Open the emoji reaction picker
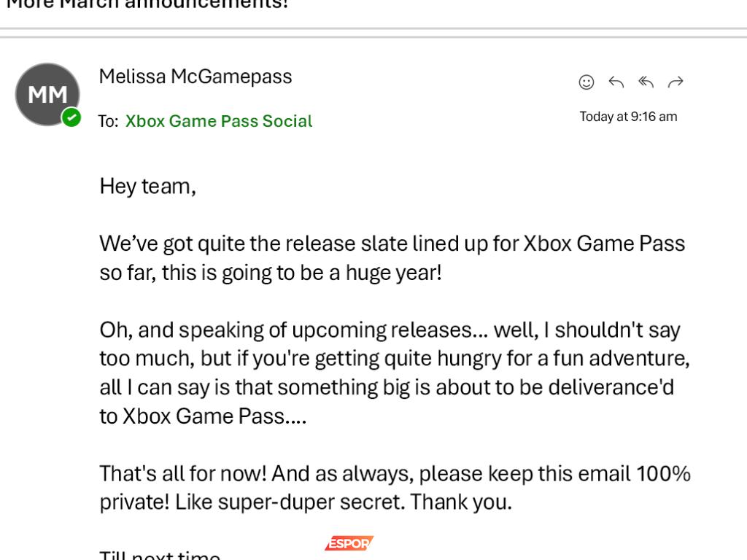747x560 pixels. [587, 82]
